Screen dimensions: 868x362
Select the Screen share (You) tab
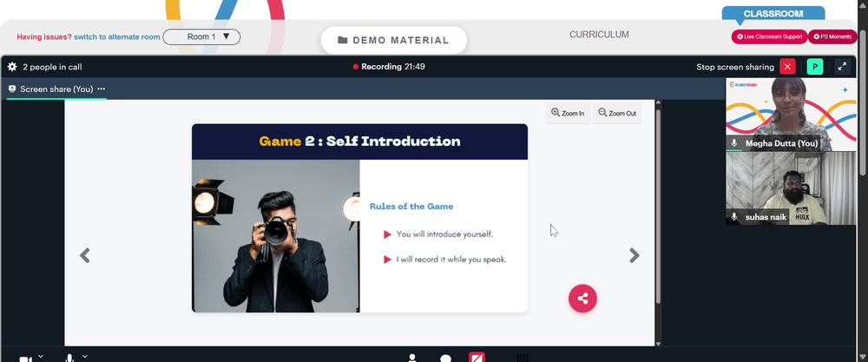coord(56,89)
